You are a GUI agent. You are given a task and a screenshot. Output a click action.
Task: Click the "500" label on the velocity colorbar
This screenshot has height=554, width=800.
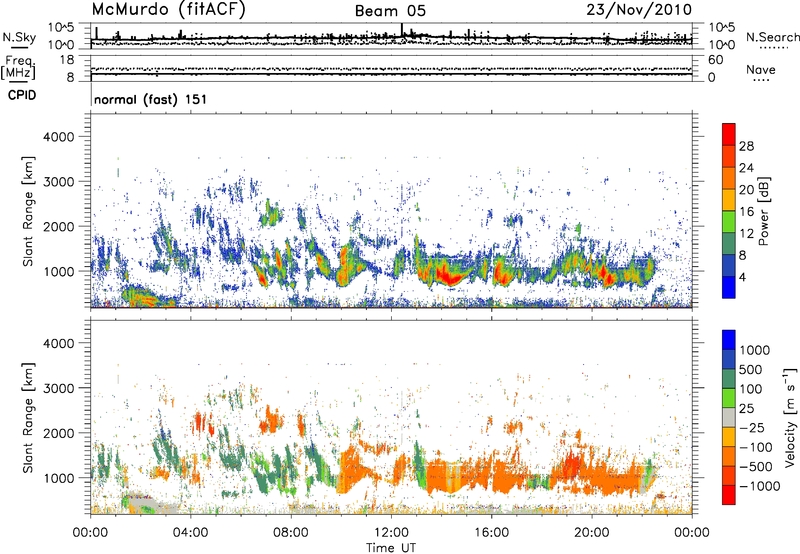pos(751,370)
